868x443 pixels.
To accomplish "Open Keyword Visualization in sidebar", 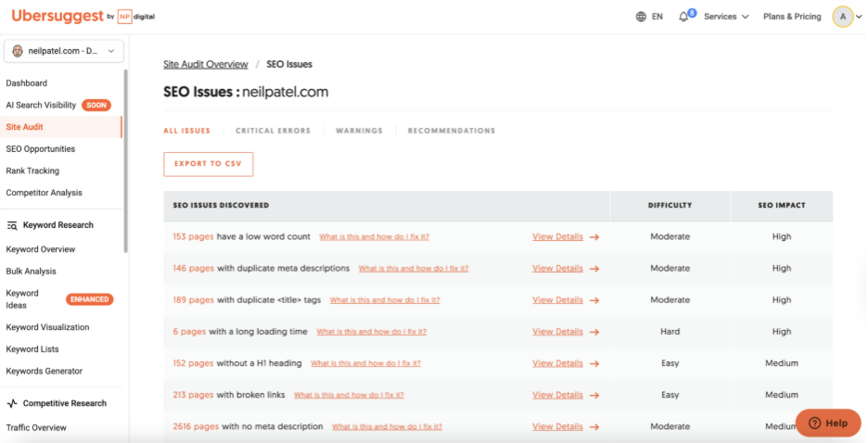I will click(x=47, y=327).
